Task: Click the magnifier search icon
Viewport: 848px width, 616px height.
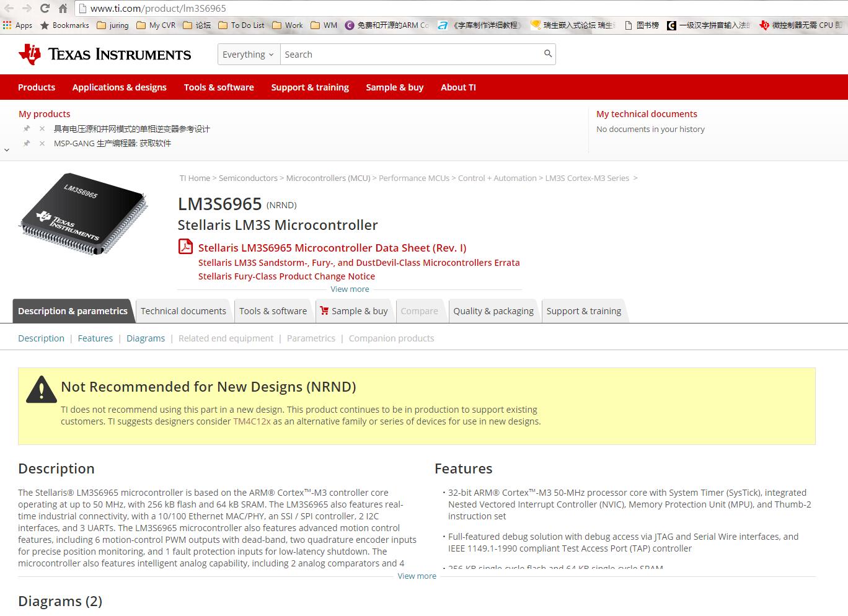Action: click(548, 54)
